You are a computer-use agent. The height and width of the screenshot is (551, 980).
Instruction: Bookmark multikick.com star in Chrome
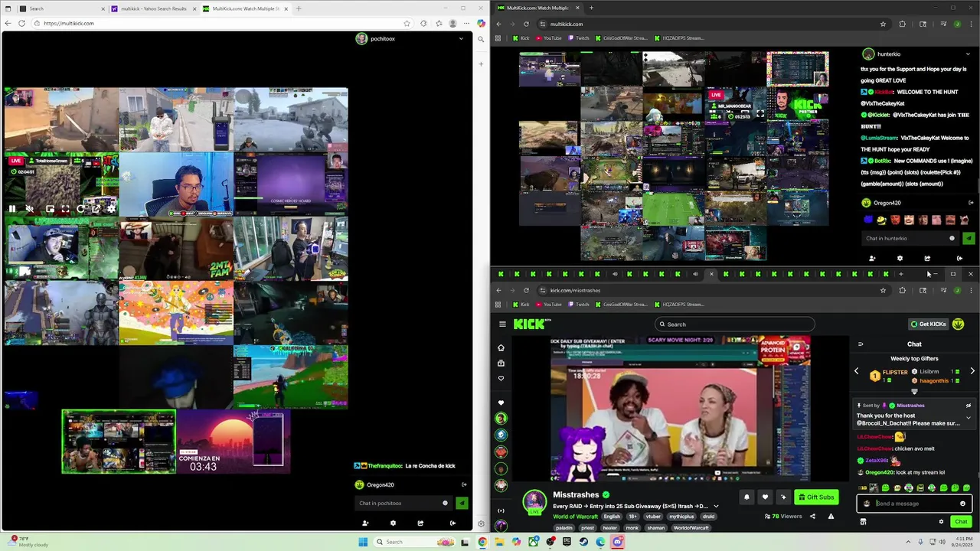point(883,24)
